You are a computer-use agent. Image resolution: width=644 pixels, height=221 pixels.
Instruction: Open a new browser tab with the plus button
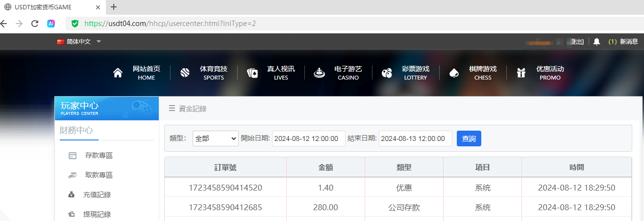pos(114,7)
